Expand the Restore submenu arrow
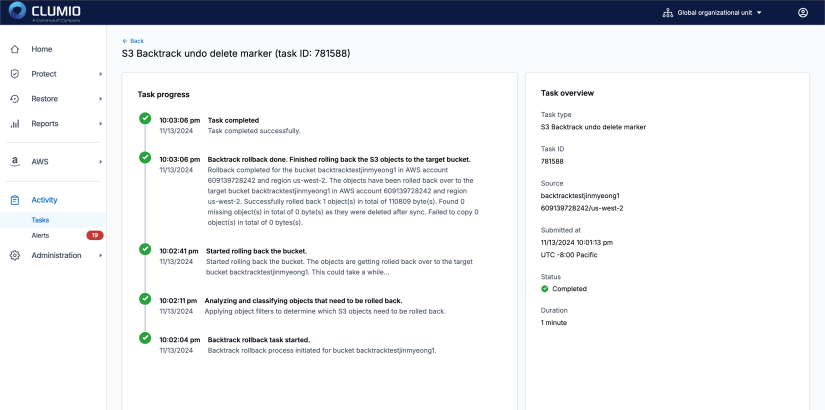 tap(100, 99)
